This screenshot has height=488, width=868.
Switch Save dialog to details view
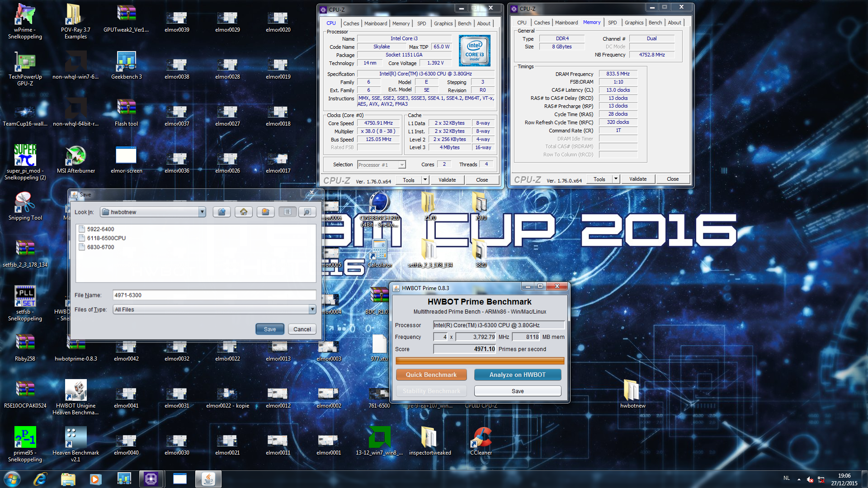307,212
